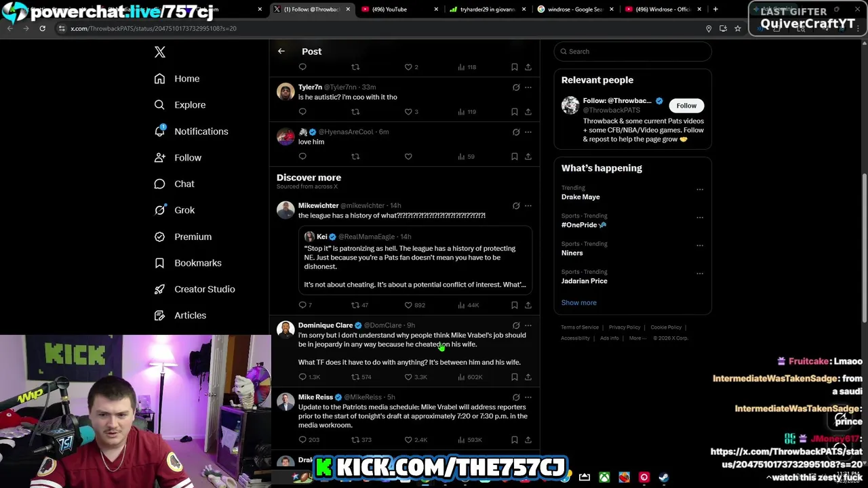Click the browser address bar URL
The height and width of the screenshot is (488, 868).
[x=154, y=28]
